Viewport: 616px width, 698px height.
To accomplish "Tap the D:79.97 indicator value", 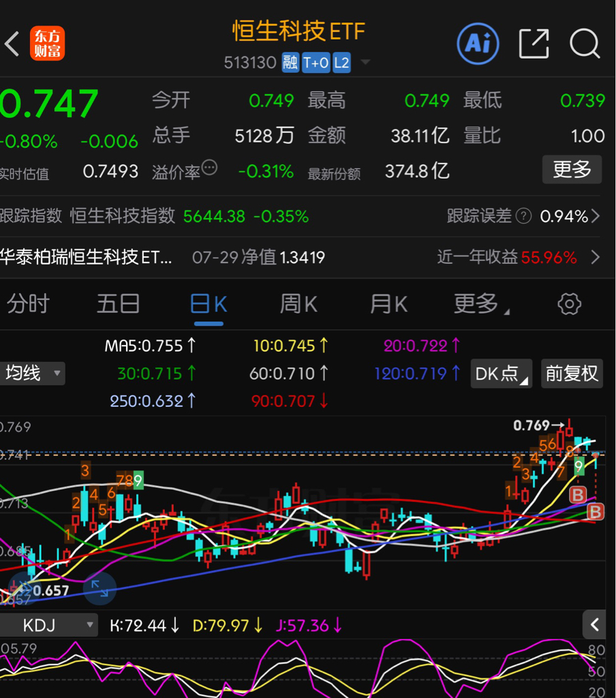I will 228,626.
